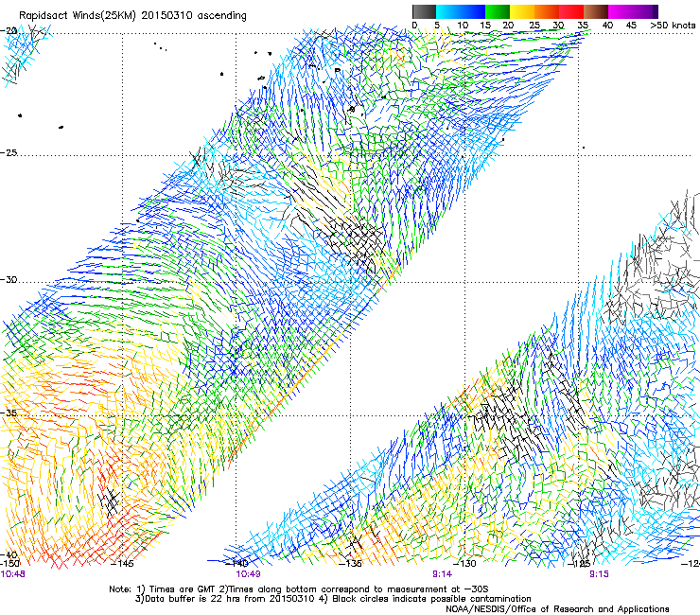Click the gray 0-5 knots legend segment
This screenshot has width=700, height=615.
[x=424, y=11]
